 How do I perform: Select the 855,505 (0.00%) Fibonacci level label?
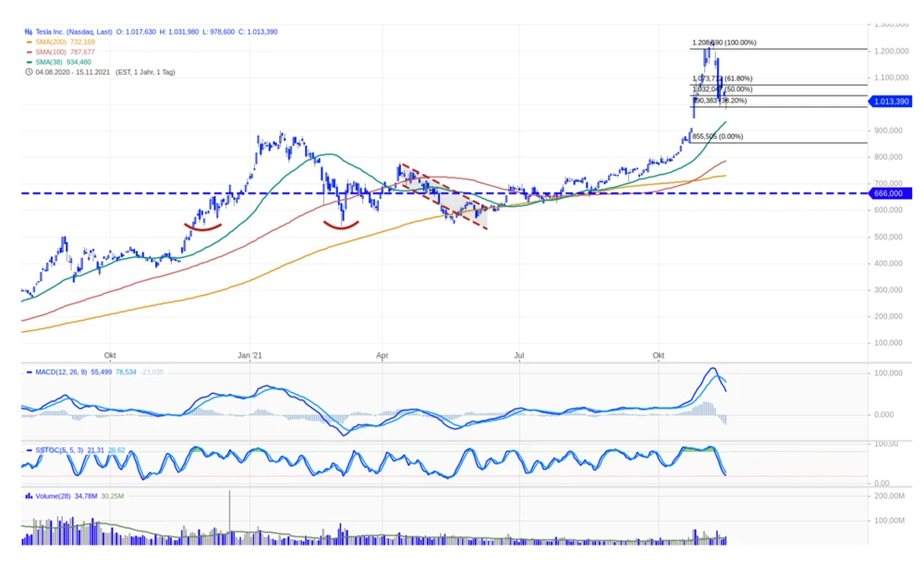tap(717, 137)
